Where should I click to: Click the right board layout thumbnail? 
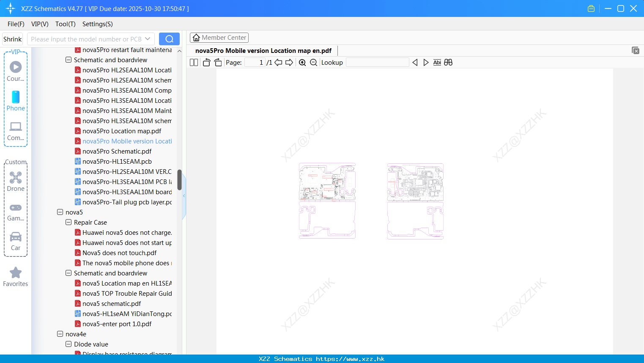click(415, 201)
